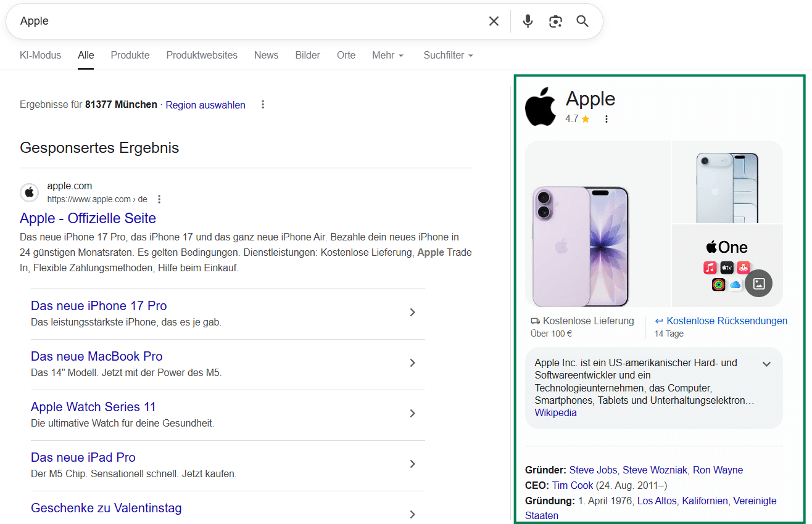Screen dimensions: 812x524
Task: Open the three-dot menu beside the 4.7 rating
Action: pyautogui.click(x=606, y=118)
